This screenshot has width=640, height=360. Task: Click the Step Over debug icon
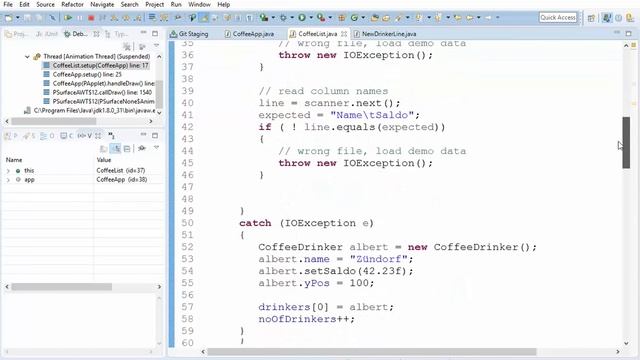click(126, 18)
